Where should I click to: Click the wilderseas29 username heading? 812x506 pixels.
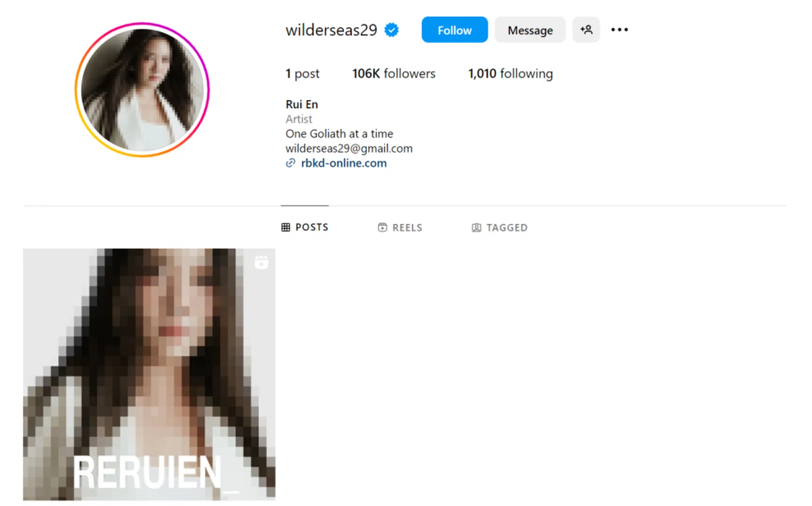point(331,30)
